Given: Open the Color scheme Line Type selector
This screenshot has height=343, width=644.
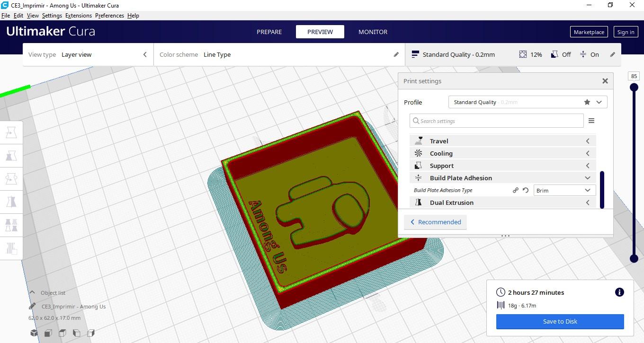Looking at the screenshot, I should pos(279,54).
